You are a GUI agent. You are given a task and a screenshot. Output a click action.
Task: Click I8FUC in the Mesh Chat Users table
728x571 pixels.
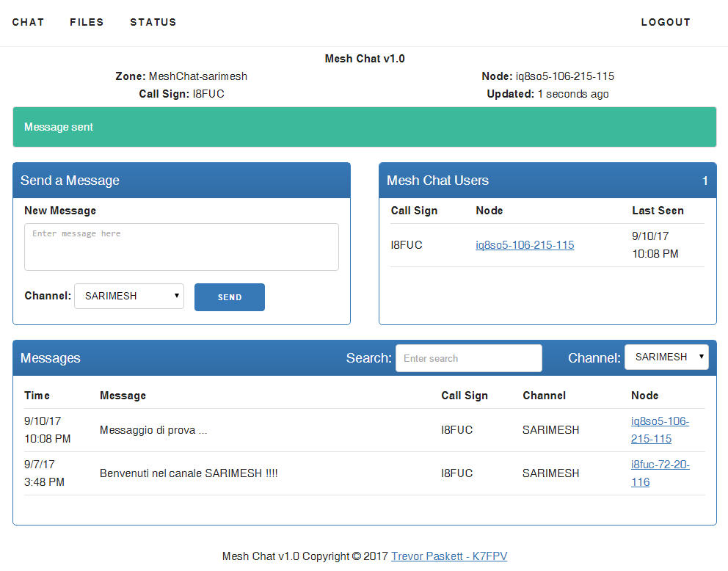tap(407, 245)
